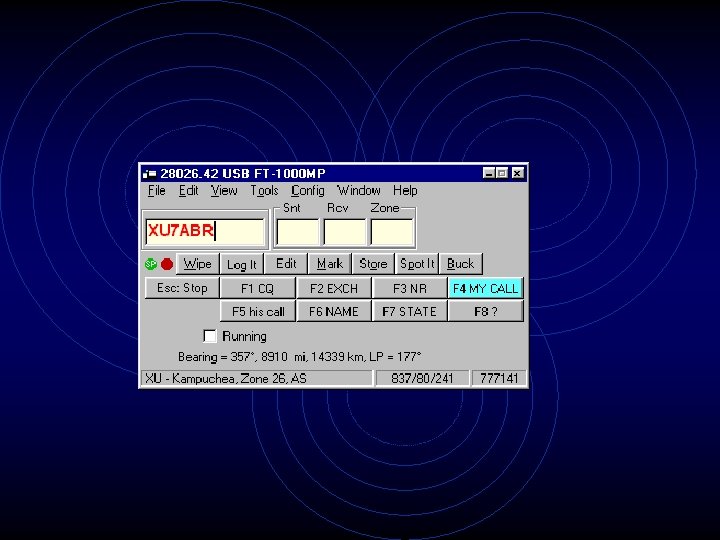The width and height of the screenshot is (720, 540).
Task: Click the highlighted F4 MY CALL button
Action: tap(485, 288)
